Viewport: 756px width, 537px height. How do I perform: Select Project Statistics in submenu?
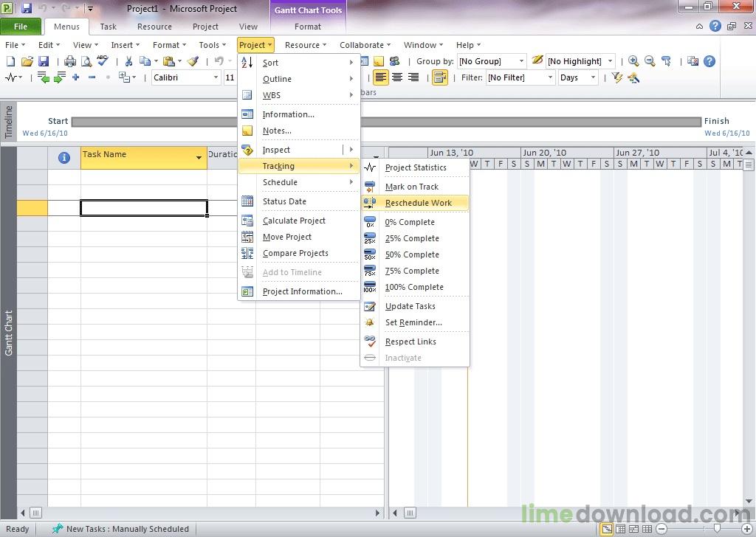tap(415, 167)
